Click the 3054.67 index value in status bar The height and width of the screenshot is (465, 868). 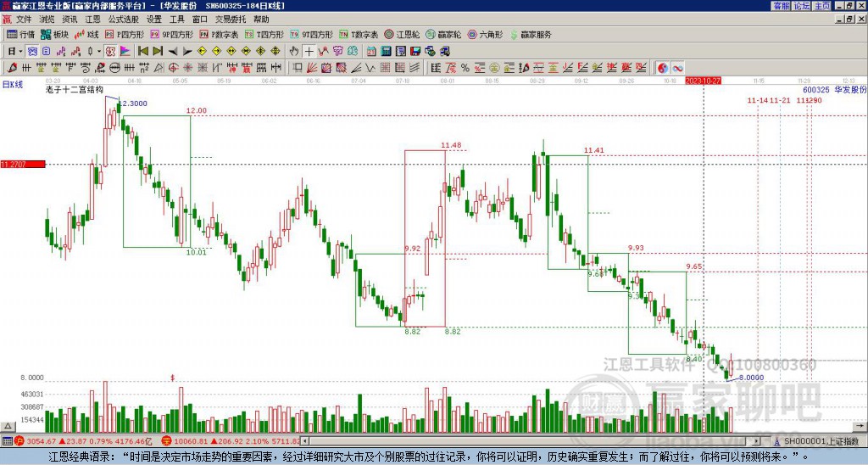(42, 441)
